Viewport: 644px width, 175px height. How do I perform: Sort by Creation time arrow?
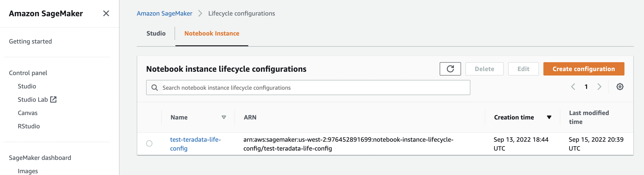pos(549,117)
